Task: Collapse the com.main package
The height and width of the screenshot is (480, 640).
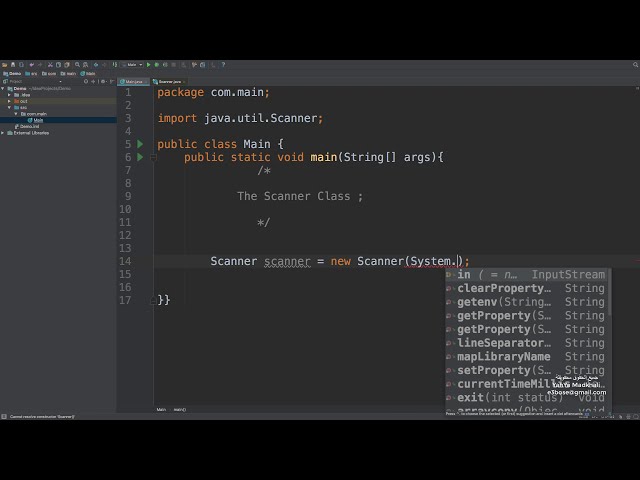Action: [x=16, y=114]
